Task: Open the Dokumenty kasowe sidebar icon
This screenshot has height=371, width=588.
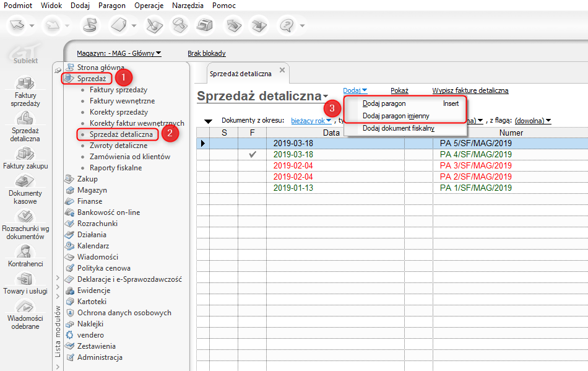Action: [25, 181]
